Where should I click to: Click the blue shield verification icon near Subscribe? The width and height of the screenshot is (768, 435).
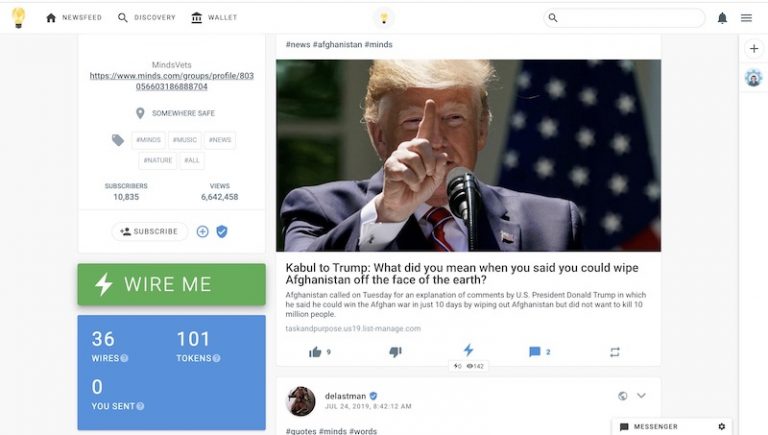pos(222,231)
